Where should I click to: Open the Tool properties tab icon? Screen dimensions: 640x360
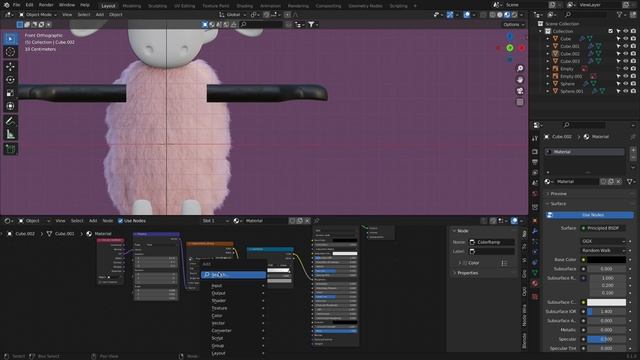(x=535, y=138)
